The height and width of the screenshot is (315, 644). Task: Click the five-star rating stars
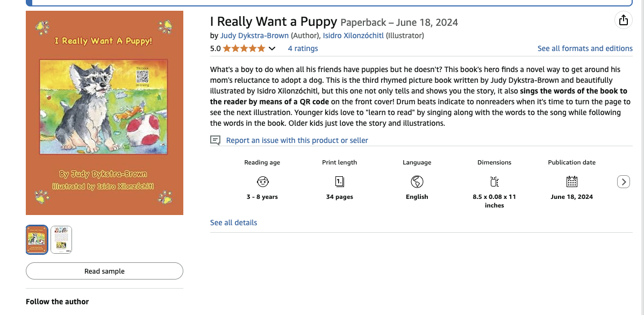244,48
